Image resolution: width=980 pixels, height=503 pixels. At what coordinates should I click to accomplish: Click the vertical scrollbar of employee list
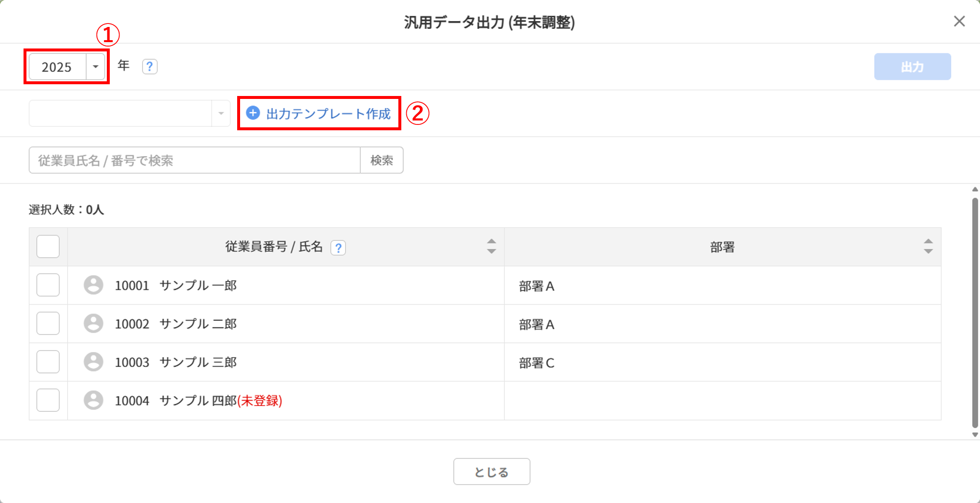[975, 312]
